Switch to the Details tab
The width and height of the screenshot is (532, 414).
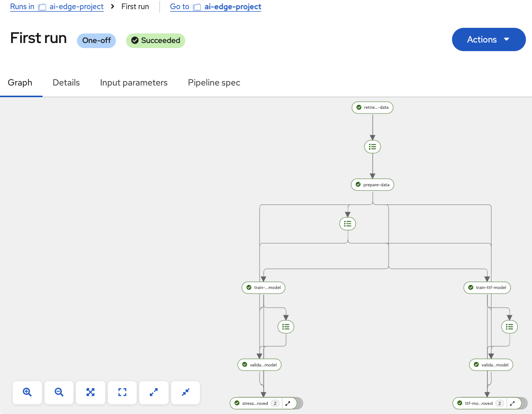click(66, 82)
